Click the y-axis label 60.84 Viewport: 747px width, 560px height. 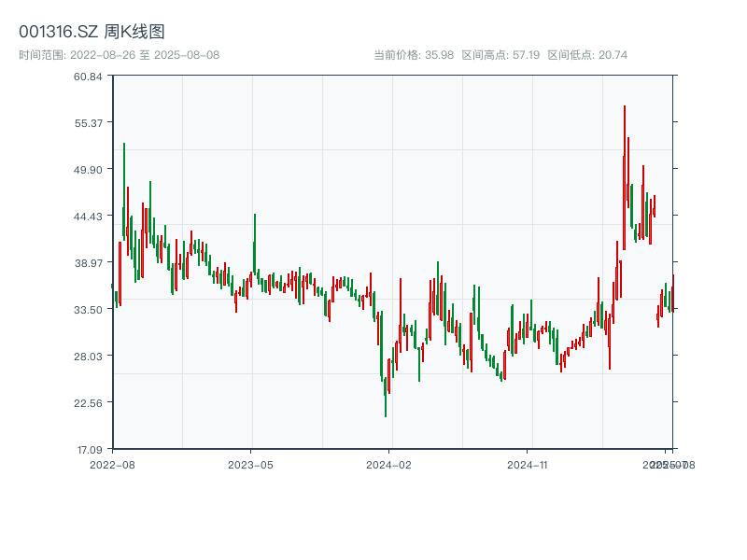pyautogui.click(x=88, y=77)
